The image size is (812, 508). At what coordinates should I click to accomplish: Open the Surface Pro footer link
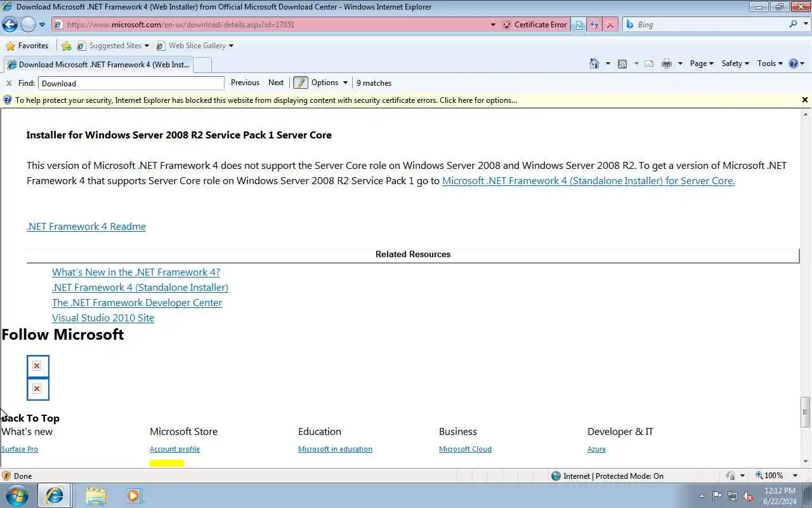(x=20, y=449)
